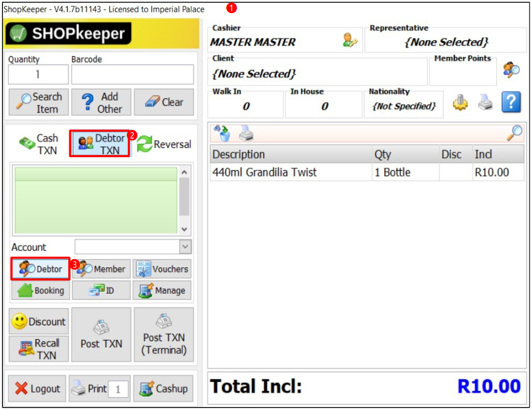The height and width of the screenshot is (410, 532).
Task: Open help with the blue question mark
Action: click(x=511, y=102)
